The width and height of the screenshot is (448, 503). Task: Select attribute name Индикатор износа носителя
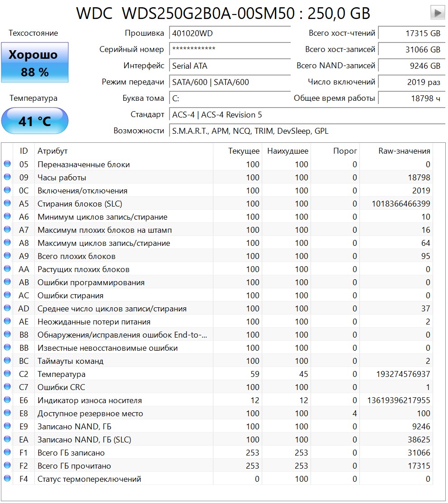pyautogui.click(x=90, y=400)
